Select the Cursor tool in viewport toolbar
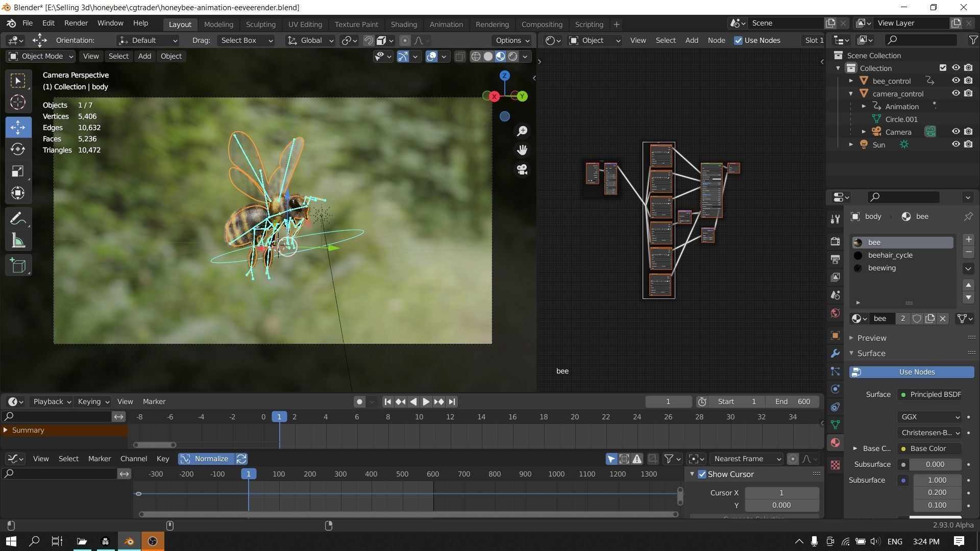 click(18, 103)
